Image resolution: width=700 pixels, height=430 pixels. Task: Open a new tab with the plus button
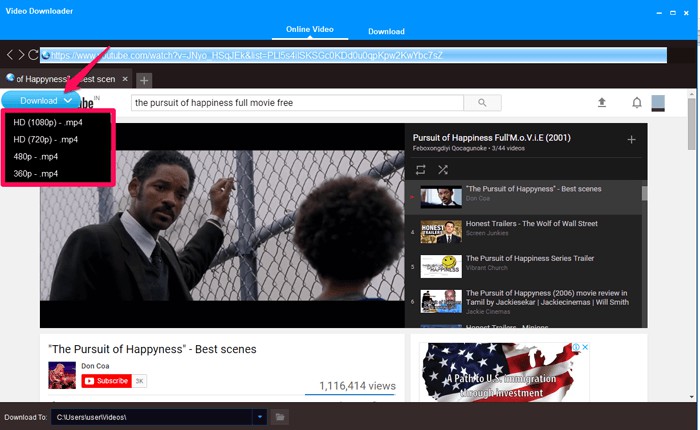(144, 80)
